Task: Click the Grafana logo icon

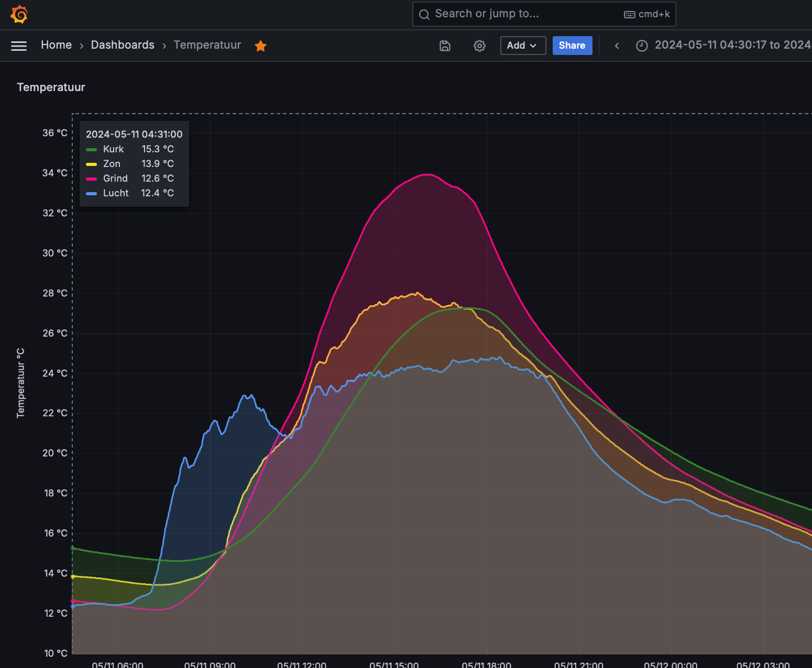Action: click(19, 14)
